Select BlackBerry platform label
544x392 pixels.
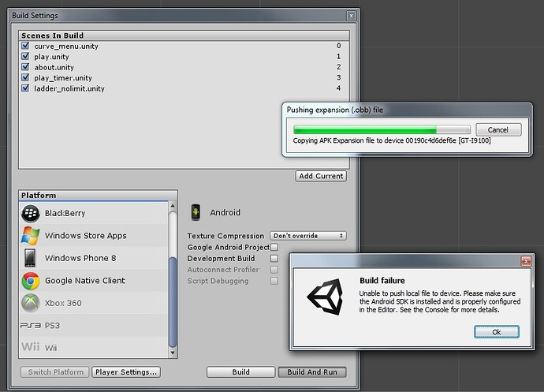(x=65, y=213)
